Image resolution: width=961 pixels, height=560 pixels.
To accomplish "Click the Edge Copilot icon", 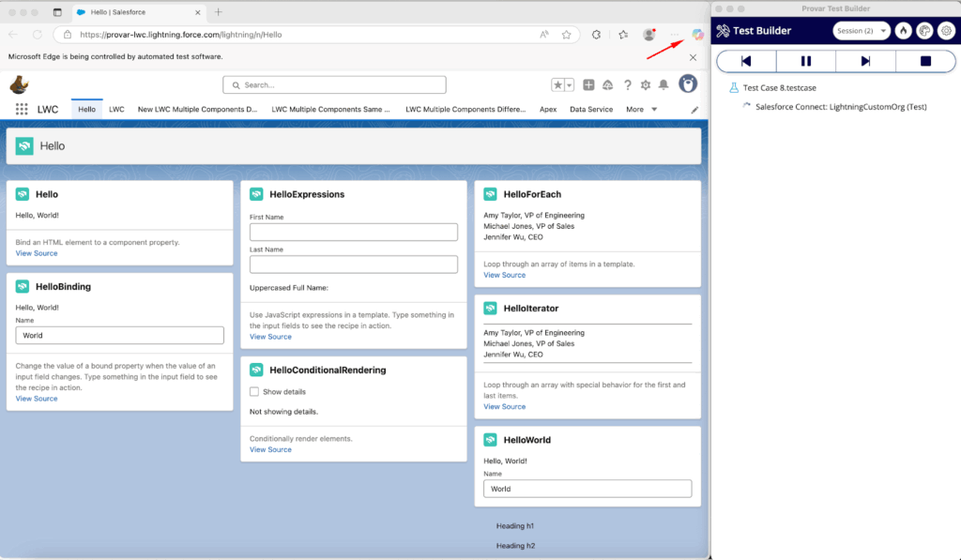I will click(x=697, y=35).
